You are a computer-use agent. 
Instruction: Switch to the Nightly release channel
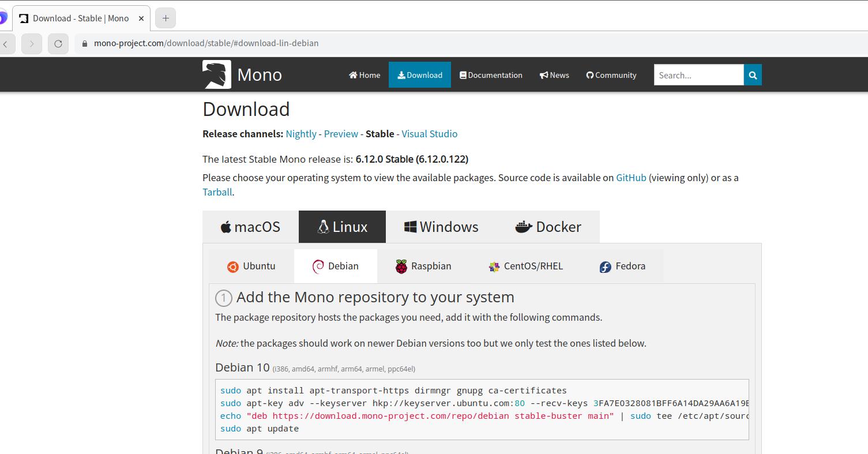pyautogui.click(x=301, y=134)
